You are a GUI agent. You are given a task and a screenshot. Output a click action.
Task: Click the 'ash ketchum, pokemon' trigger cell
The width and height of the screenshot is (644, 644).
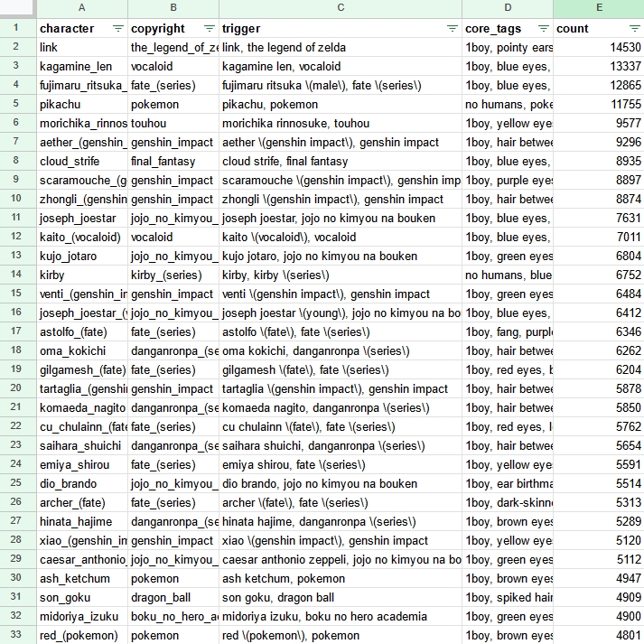pyautogui.click(x=341, y=579)
